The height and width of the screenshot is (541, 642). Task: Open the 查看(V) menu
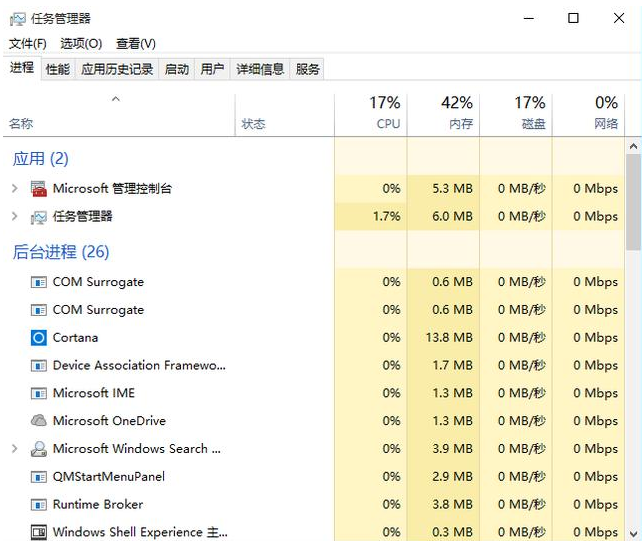point(136,43)
